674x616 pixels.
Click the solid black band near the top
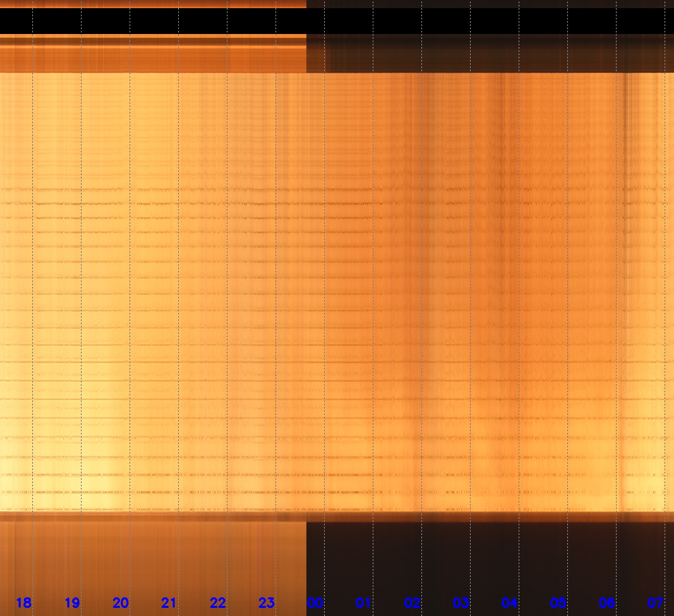[336, 21]
